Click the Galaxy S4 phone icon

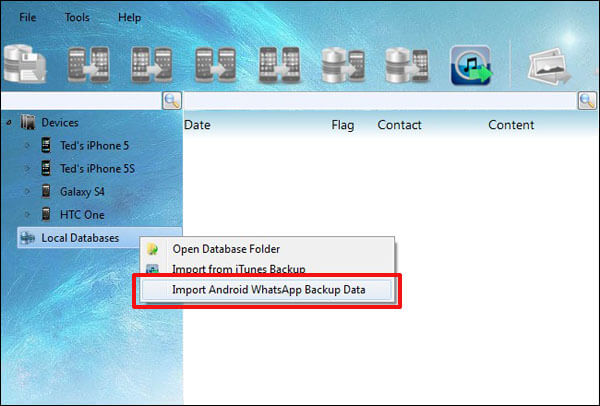point(46,191)
